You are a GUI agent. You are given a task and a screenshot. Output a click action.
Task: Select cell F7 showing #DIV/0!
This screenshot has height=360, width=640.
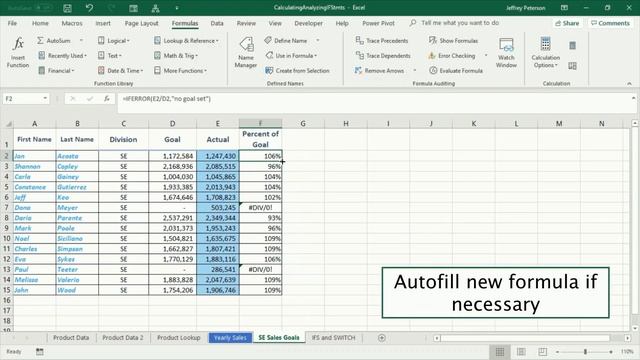click(260, 207)
